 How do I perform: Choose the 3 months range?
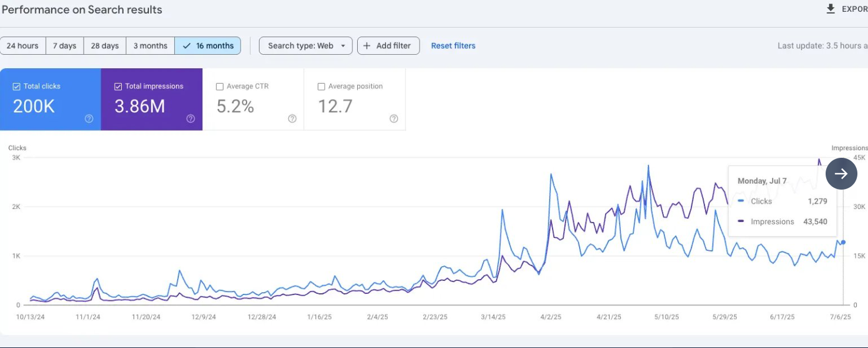click(x=149, y=45)
